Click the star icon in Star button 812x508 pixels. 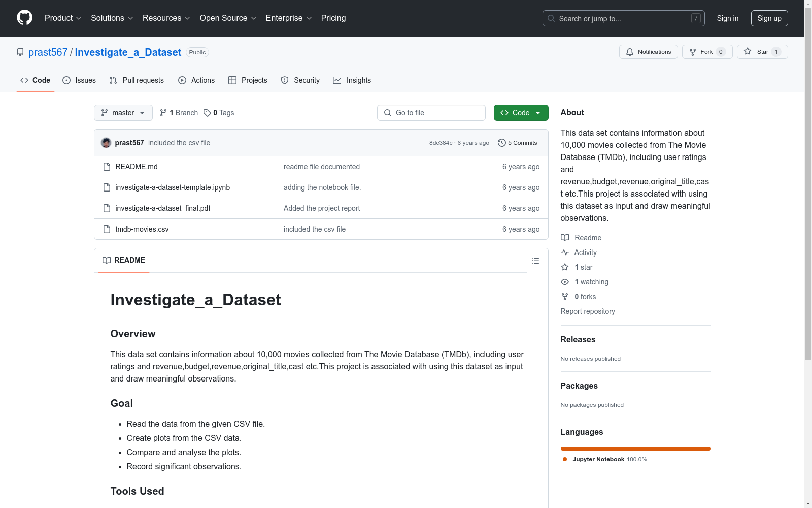(748, 51)
